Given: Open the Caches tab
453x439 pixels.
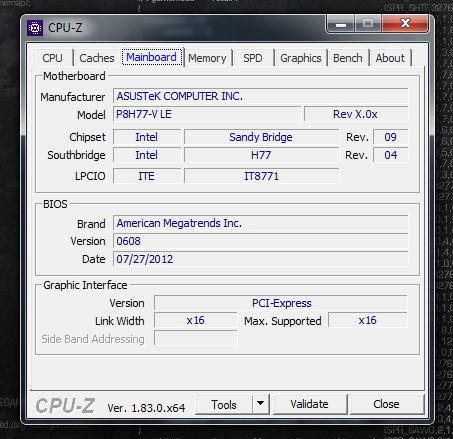Looking at the screenshot, I should tap(97, 58).
